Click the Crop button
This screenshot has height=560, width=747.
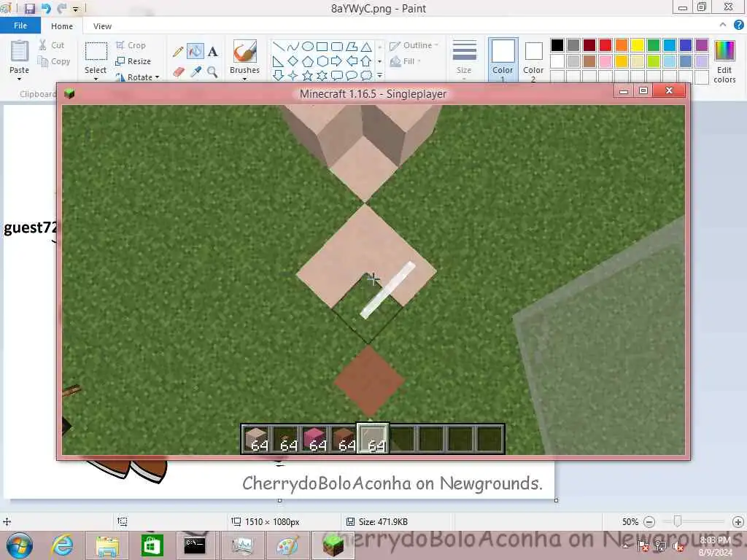click(131, 45)
